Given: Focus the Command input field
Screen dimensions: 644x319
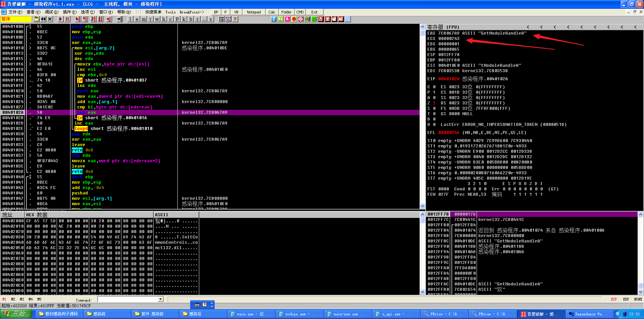Looking at the screenshot, I should click(x=128, y=299).
